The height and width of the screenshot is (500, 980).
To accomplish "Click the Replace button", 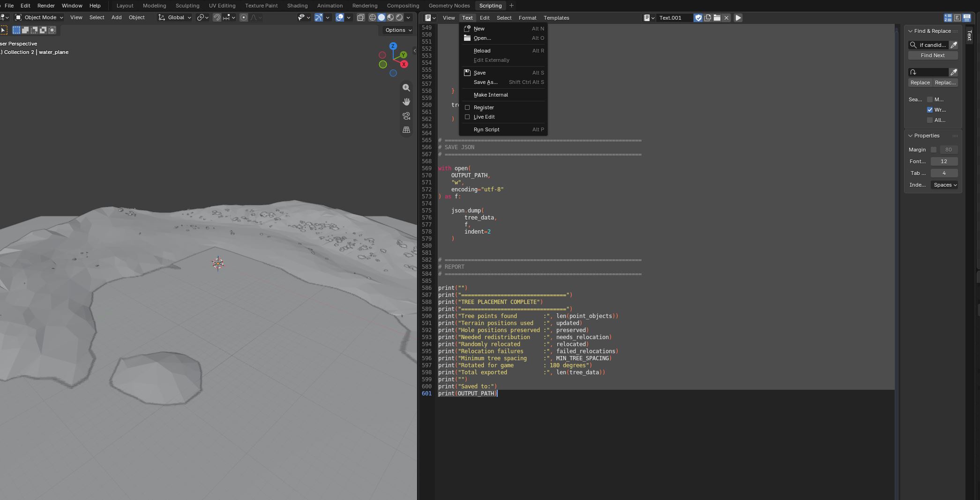I will click(x=920, y=83).
